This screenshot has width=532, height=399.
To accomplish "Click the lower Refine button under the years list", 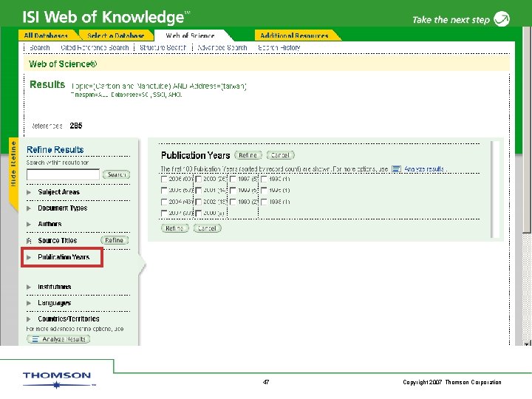I will (174, 228).
